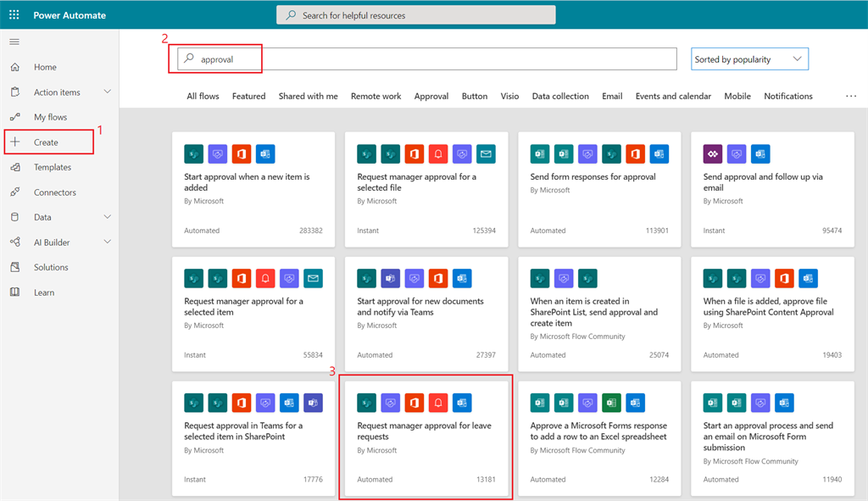Click the Templates sidebar icon
868x501 pixels.
click(15, 167)
